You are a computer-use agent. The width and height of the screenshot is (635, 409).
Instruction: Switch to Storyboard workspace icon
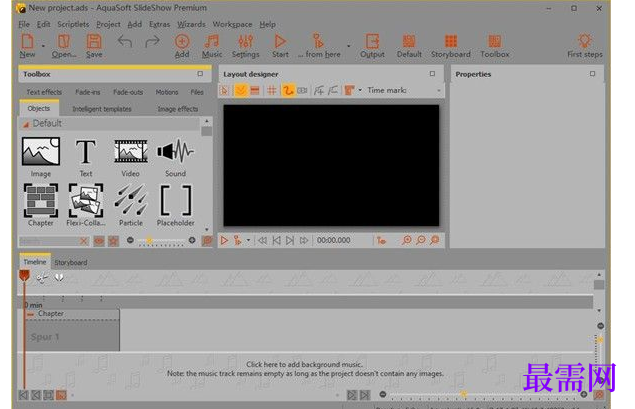[x=451, y=46]
